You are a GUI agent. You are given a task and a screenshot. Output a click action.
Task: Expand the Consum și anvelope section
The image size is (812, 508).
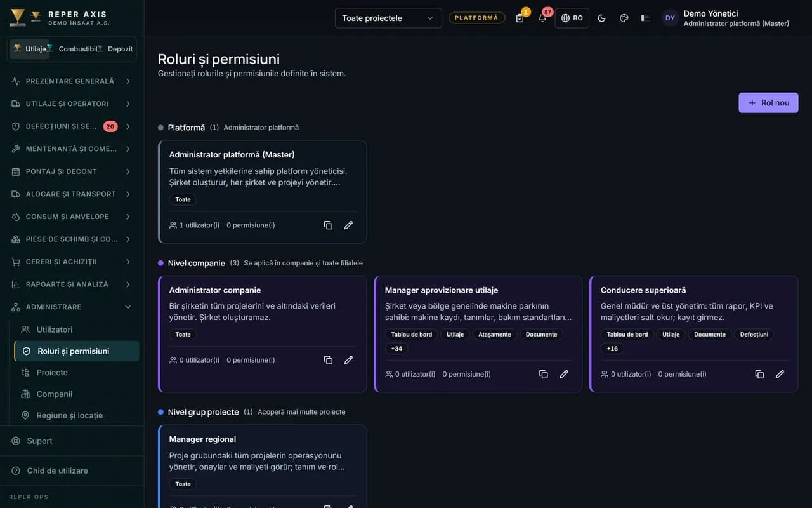[x=72, y=217]
